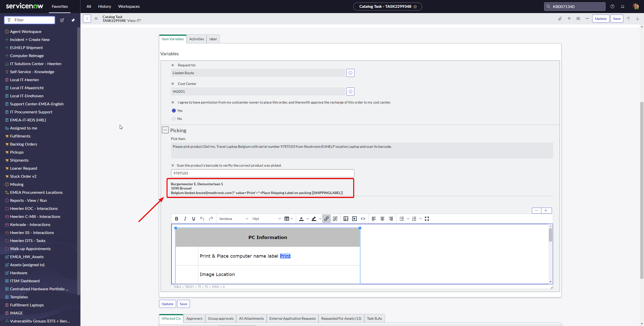Switch to the Activities tab
Image resolution: width=644 pixels, height=326 pixels.
[x=196, y=39]
